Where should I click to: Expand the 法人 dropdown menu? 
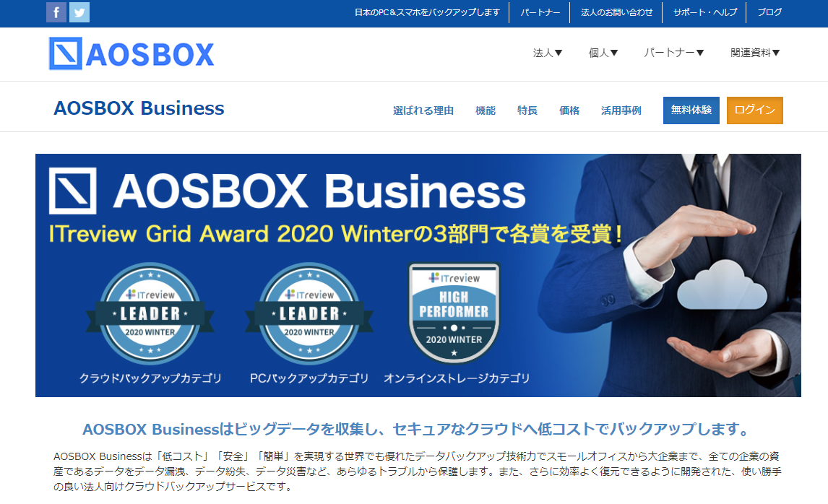pyautogui.click(x=548, y=53)
